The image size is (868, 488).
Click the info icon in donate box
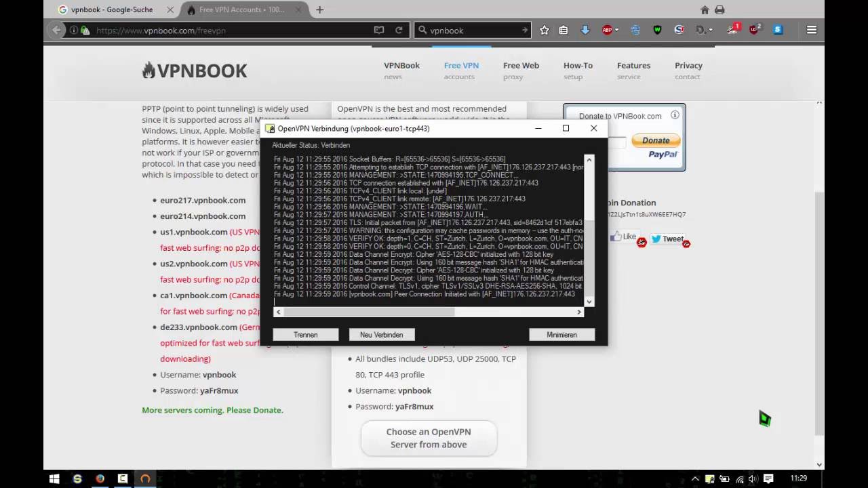(x=675, y=115)
